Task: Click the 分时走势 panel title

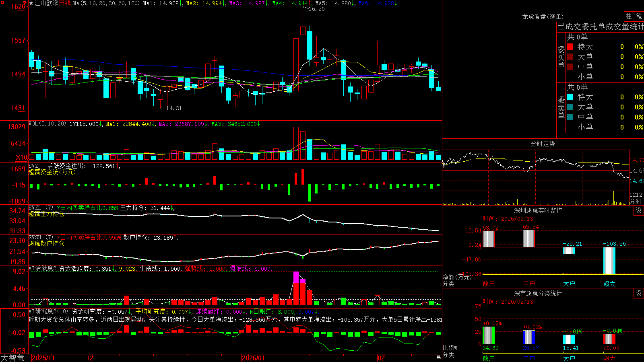Action: click(543, 144)
